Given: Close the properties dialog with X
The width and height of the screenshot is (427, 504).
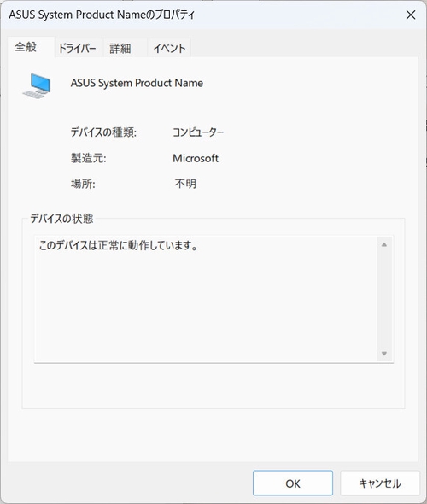Looking at the screenshot, I should point(411,15).
